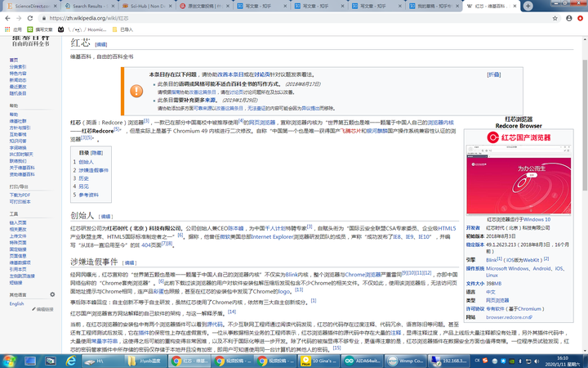
Task: Click the show desktop taskbar icon
Action: 30,361
